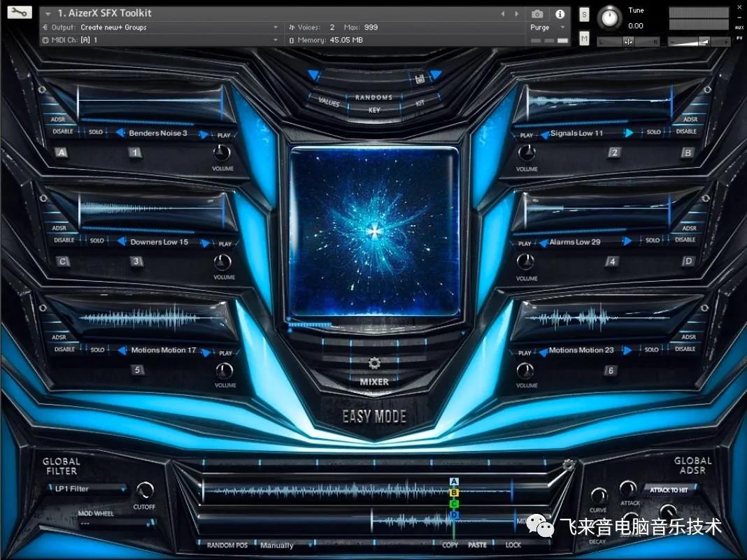Open mixer settings with the gear icon
747x560 pixels.
(374, 364)
